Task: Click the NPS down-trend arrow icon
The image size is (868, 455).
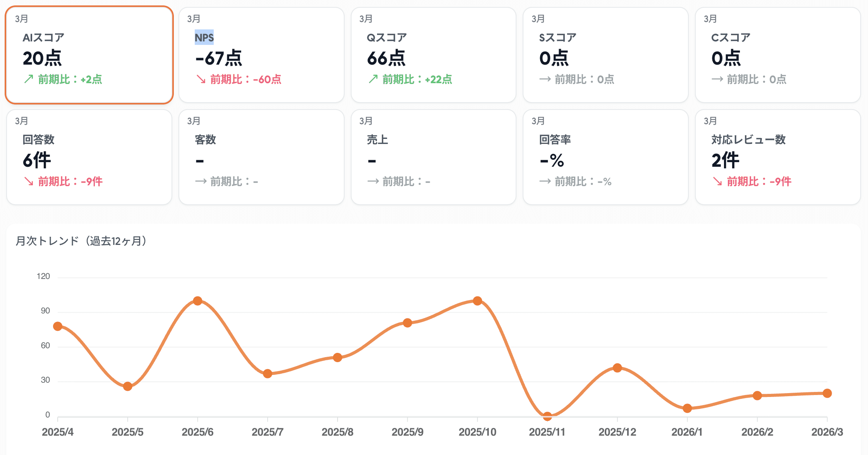Action: 201,79
